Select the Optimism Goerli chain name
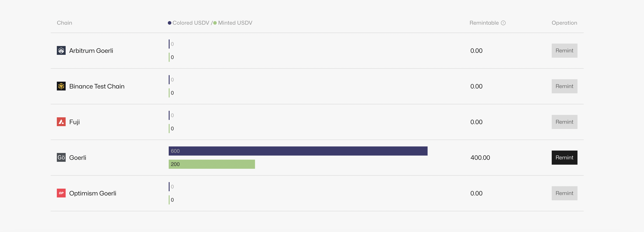The image size is (644, 232). 93,193
